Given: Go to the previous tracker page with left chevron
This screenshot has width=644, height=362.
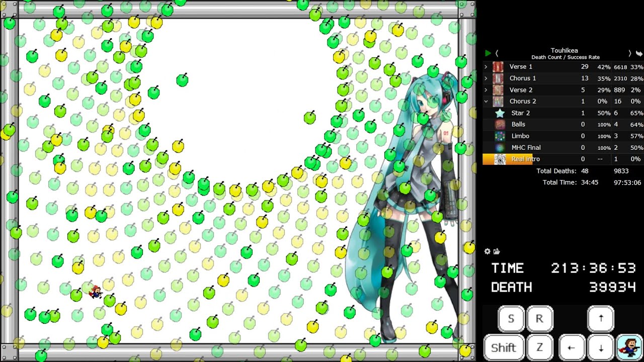Looking at the screenshot, I should pos(497,53).
